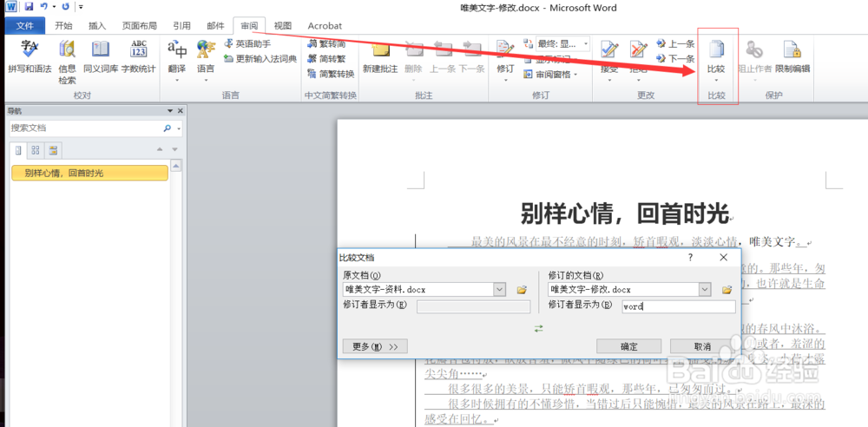Switch to the Home (开始) tab

(x=63, y=25)
